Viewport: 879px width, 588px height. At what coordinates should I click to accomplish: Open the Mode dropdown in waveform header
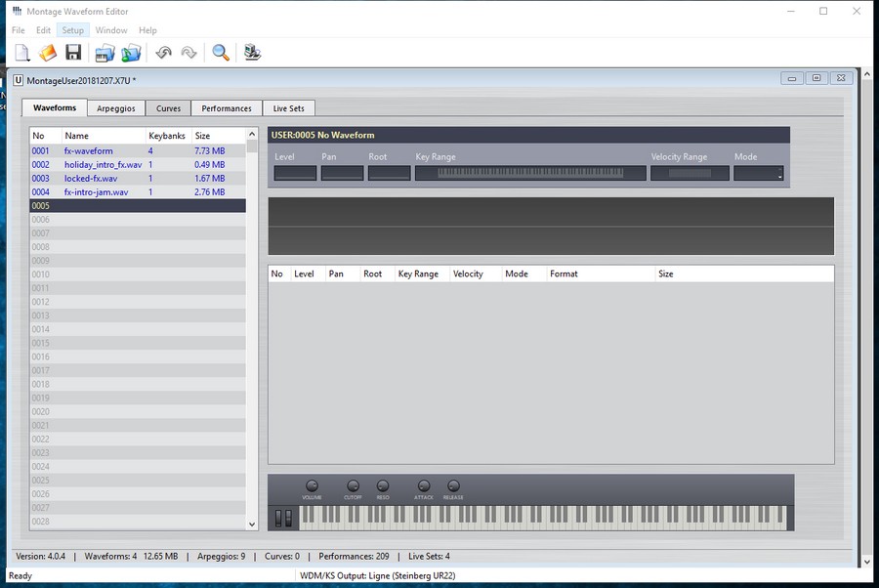point(759,174)
